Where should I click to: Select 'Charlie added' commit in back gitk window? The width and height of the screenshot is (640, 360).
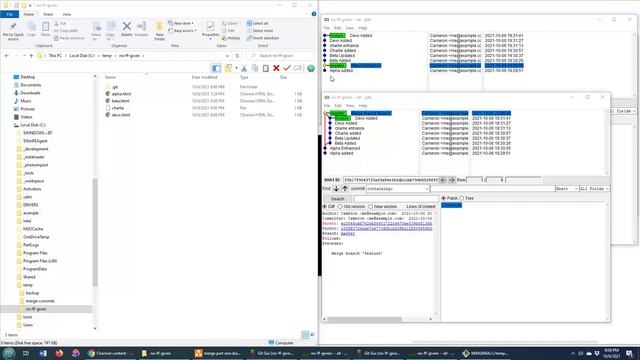(342, 51)
